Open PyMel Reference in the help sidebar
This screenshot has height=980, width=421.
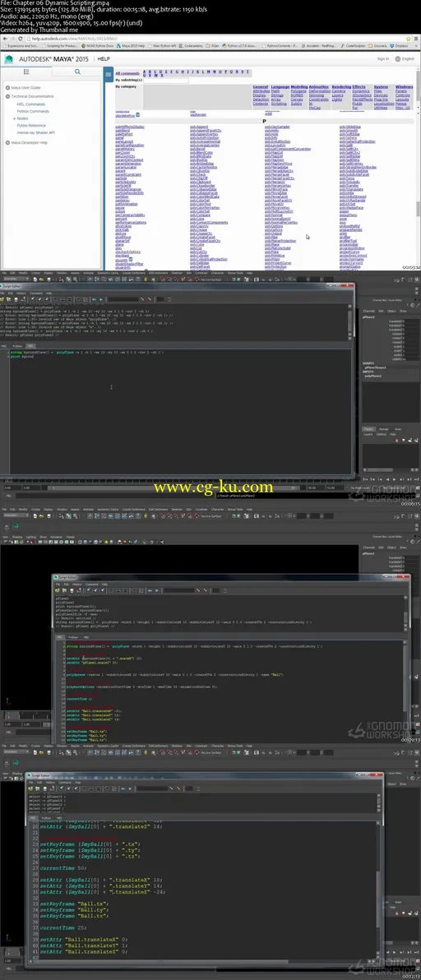pos(31,126)
